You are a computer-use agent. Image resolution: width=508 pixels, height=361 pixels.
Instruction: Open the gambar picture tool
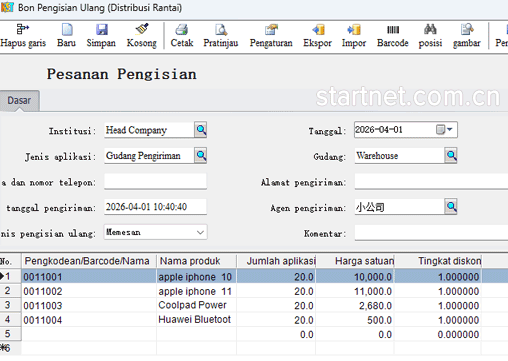coord(467,30)
